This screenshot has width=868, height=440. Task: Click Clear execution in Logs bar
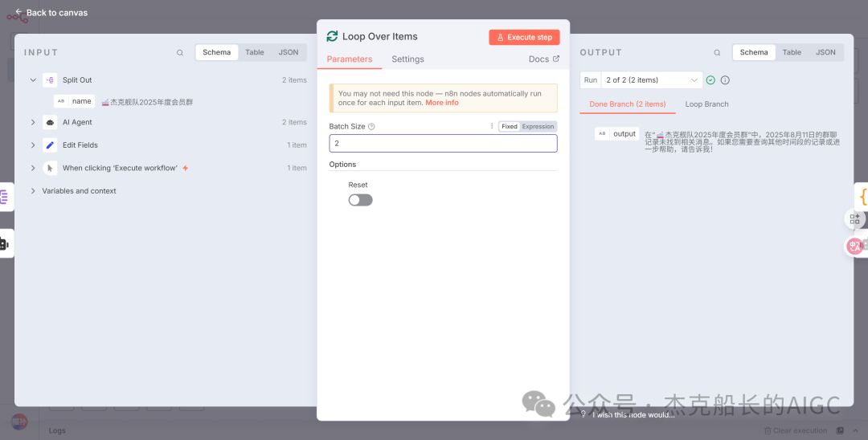click(x=800, y=430)
